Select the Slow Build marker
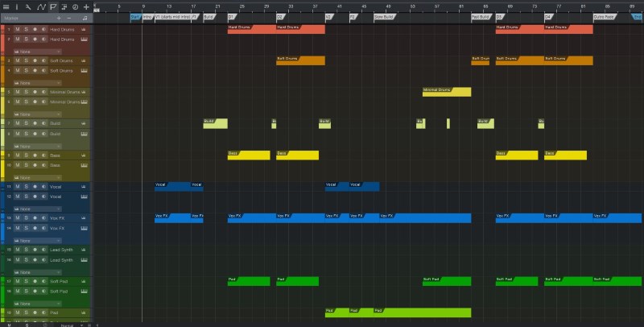 point(385,17)
